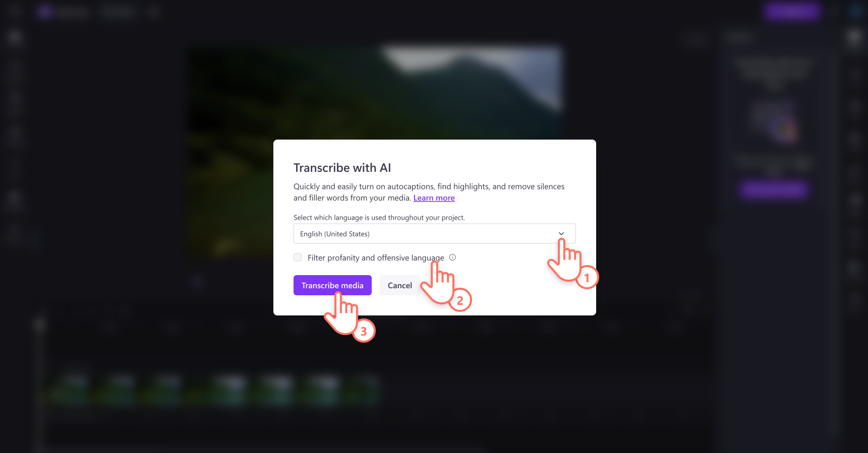Click the Transcribe media button
868x453 pixels.
[332, 285]
